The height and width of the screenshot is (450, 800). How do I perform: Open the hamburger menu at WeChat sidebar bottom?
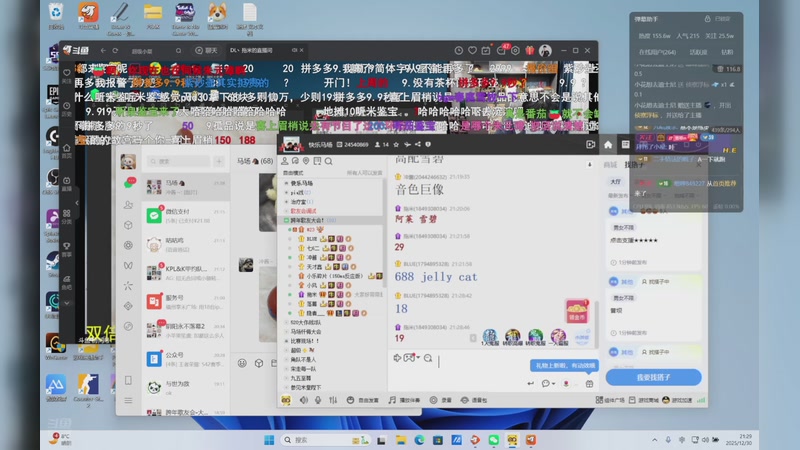point(128,401)
